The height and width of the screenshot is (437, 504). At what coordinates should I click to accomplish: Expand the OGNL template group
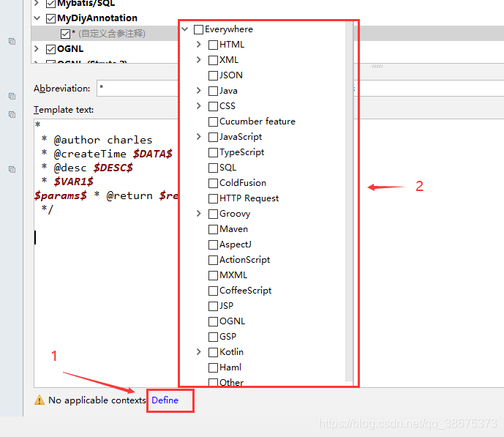pyautogui.click(x=37, y=49)
